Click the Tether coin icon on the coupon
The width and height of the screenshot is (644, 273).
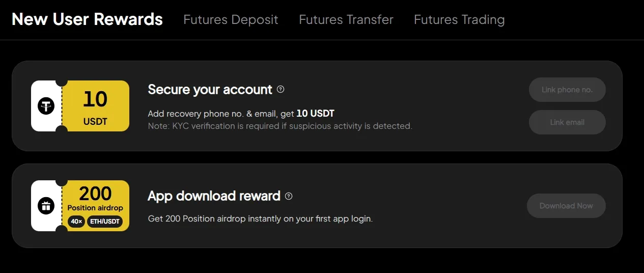pyautogui.click(x=46, y=106)
